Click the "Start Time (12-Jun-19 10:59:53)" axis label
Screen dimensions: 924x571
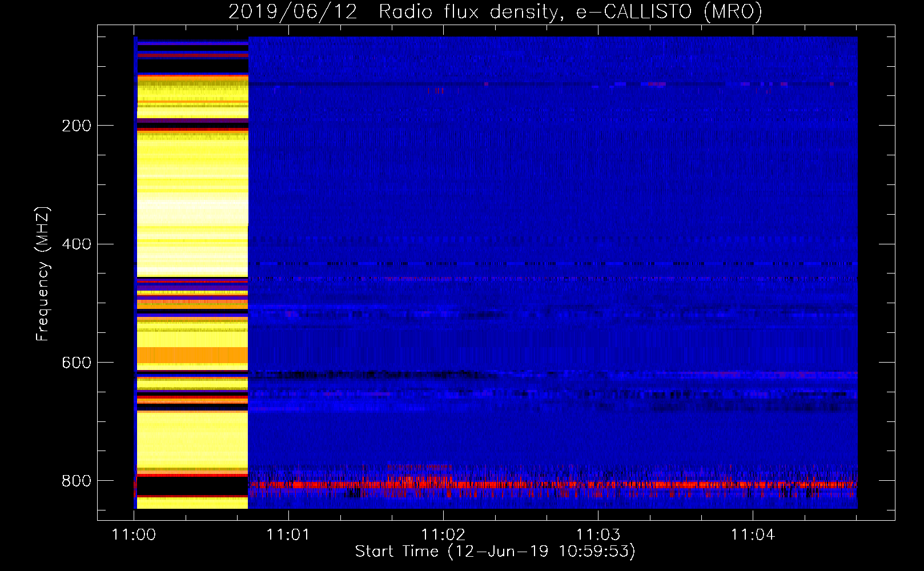click(495, 551)
